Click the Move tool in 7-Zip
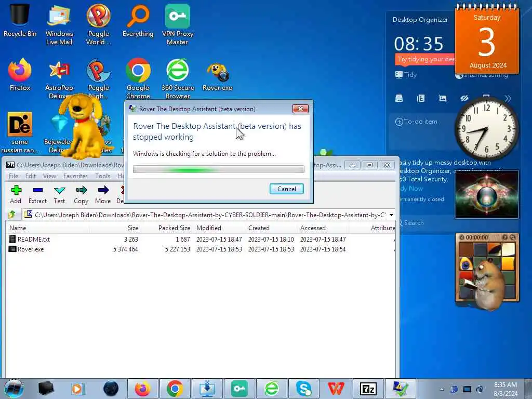The width and height of the screenshot is (532, 399). click(103, 194)
